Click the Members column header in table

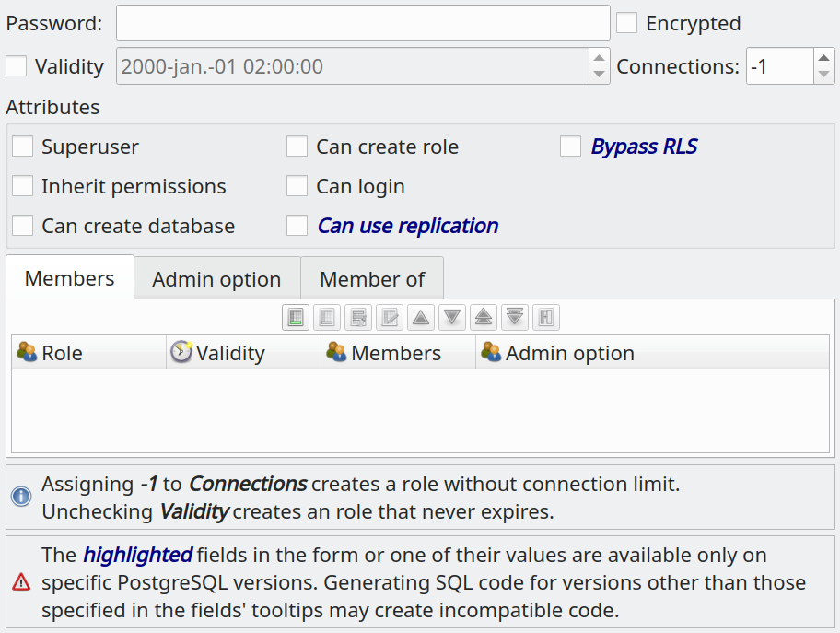[x=399, y=353]
